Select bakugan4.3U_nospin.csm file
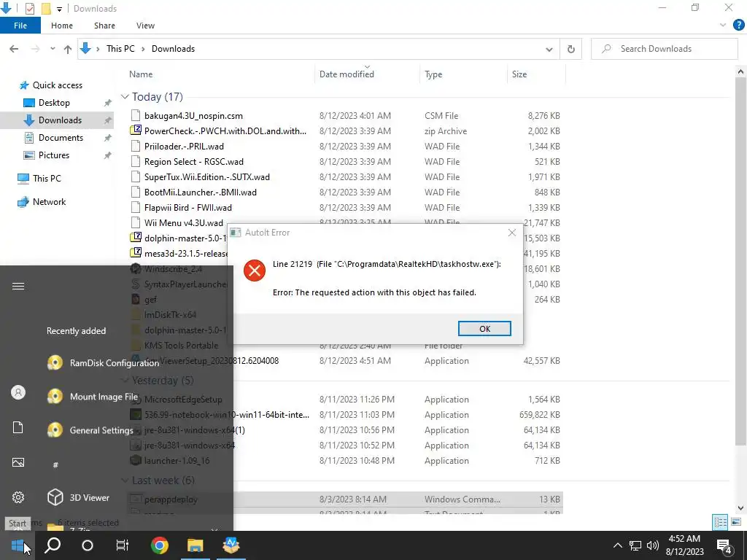Screen dimensions: 747x560 193,116
